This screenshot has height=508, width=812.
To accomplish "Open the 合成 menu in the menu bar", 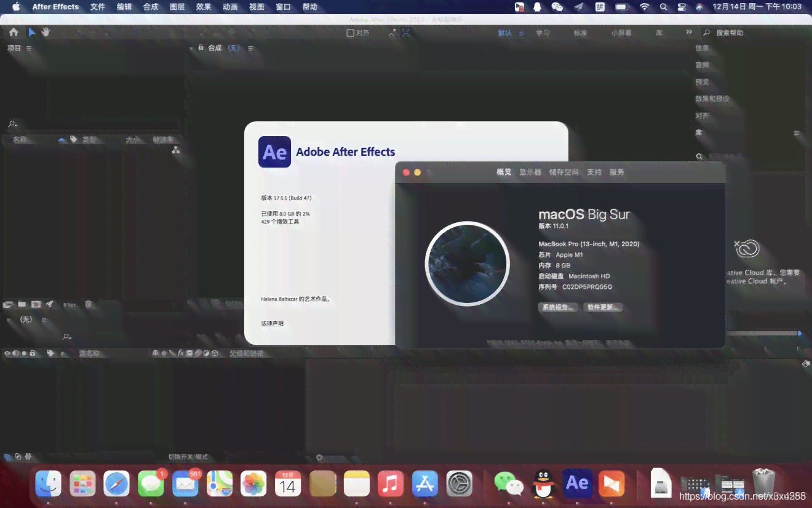I will (151, 7).
